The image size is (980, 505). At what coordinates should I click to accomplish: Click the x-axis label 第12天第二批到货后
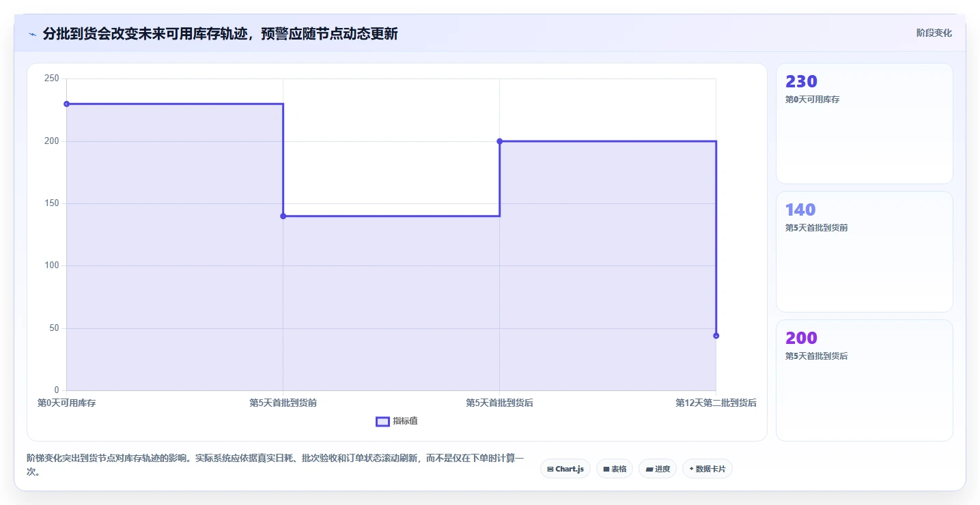click(716, 403)
